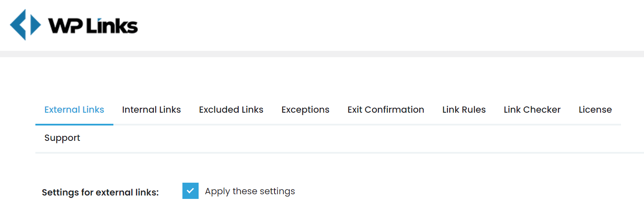Open the Exit Confirmation tab
The height and width of the screenshot is (210, 644).
pyautogui.click(x=386, y=110)
